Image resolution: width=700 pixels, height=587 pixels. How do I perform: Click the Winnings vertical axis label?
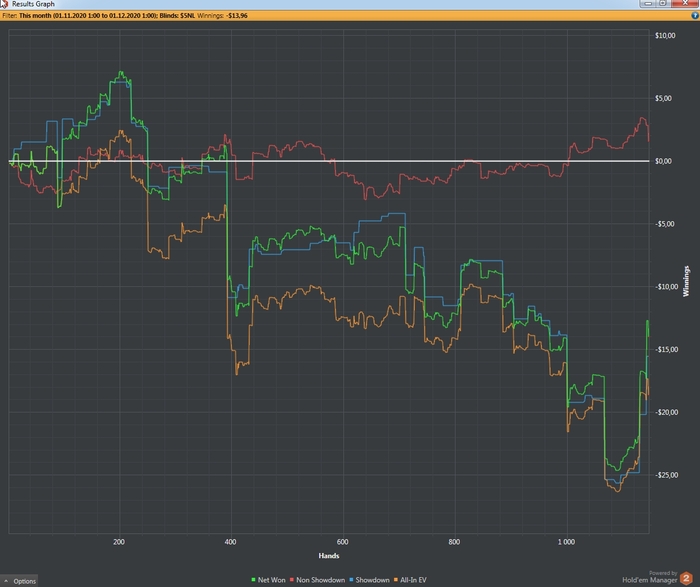686,281
